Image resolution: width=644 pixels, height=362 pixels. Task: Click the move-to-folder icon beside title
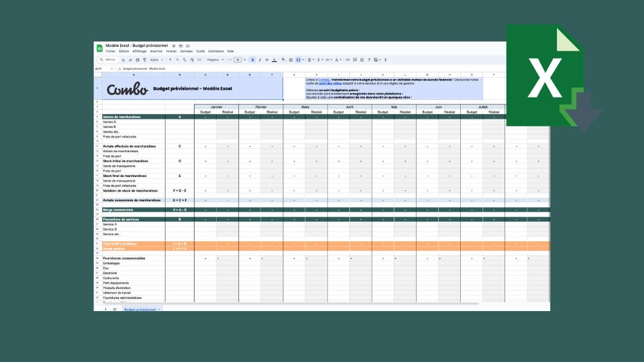click(x=180, y=46)
